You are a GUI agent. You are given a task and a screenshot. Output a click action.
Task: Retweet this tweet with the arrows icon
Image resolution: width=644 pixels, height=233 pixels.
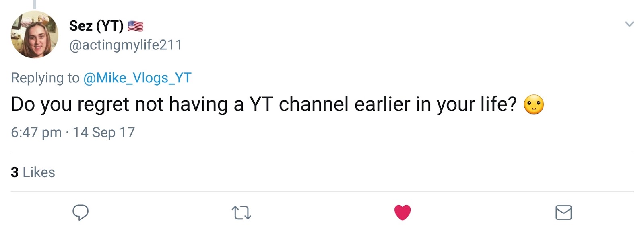242,213
